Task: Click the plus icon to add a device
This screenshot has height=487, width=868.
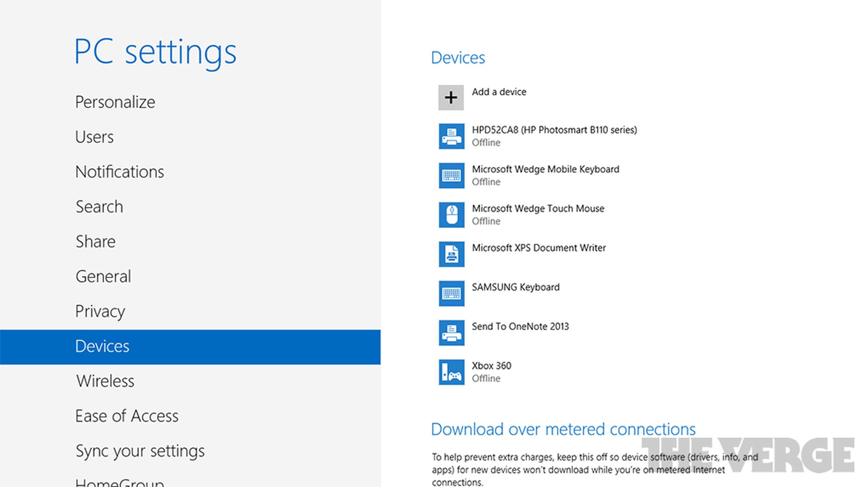Action: pyautogui.click(x=451, y=98)
